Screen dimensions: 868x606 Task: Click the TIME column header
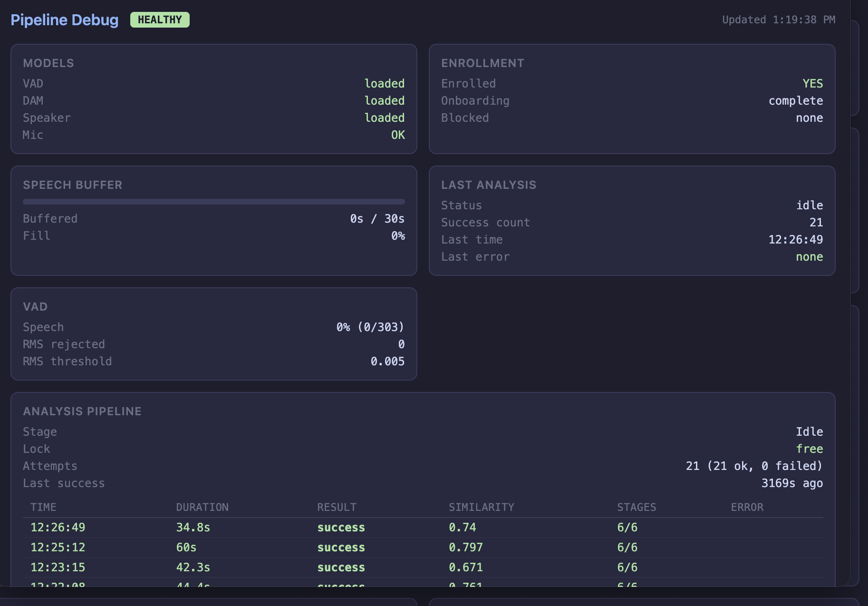tap(43, 508)
